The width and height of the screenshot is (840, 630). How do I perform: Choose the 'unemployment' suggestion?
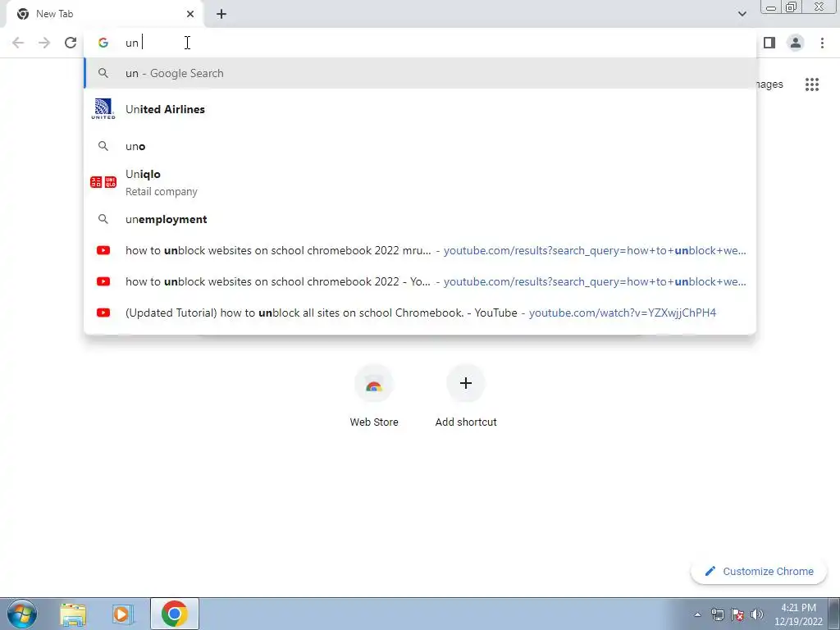tap(420, 219)
